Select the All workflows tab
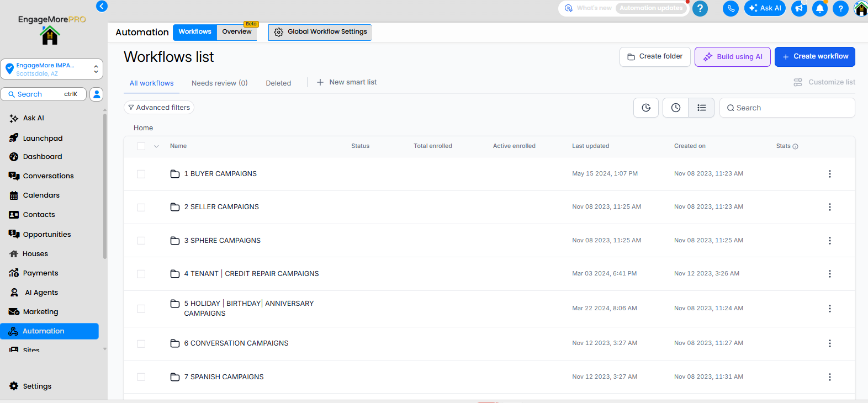 click(x=151, y=83)
